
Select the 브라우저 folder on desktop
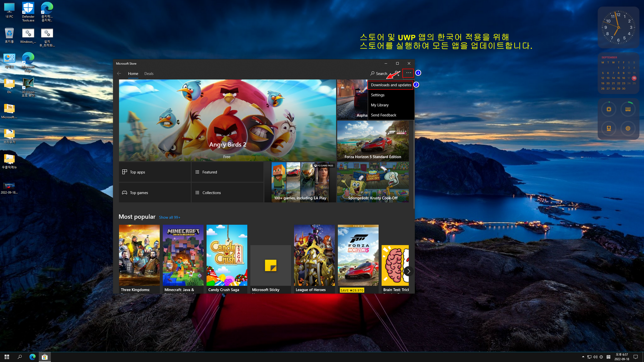tap(9, 136)
